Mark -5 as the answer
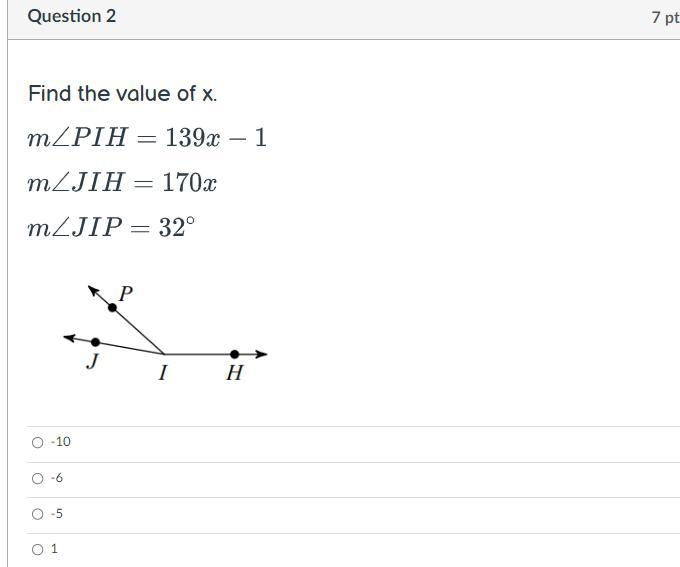This screenshot has width=680, height=567. [x=38, y=514]
